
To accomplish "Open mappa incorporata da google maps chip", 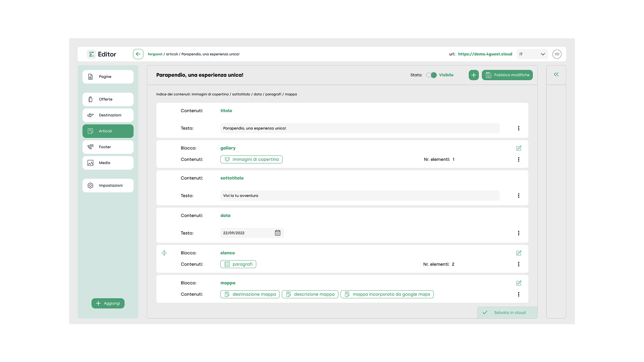I will point(387,294).
